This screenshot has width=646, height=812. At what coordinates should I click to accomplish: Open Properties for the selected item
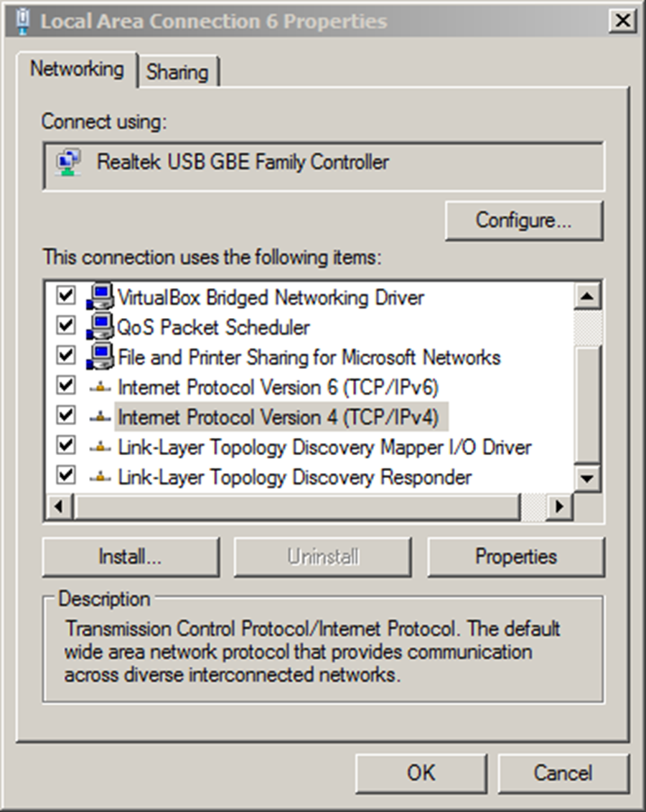tap(515, 556)
